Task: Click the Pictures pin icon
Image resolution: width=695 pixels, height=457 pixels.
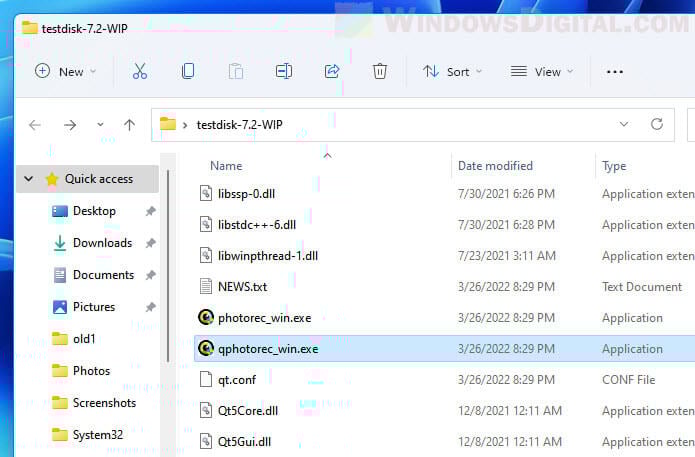Action: [x=151, y=307]
